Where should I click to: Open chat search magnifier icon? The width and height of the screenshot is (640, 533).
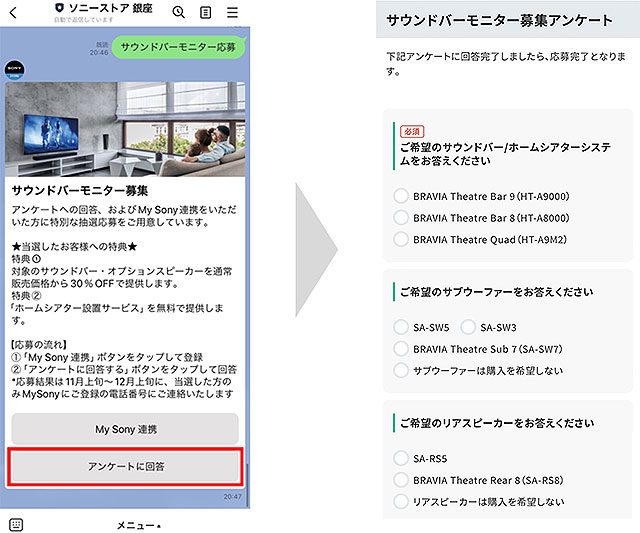click(179, 12)
